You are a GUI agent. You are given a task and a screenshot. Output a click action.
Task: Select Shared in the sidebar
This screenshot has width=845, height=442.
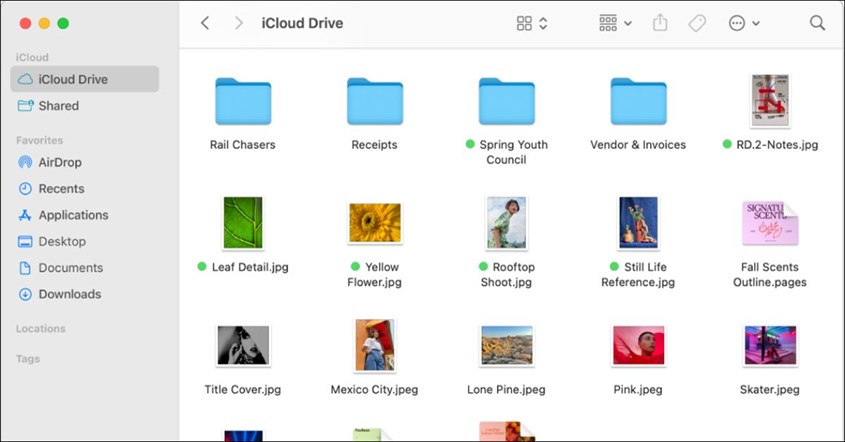(x=58, y=106)
